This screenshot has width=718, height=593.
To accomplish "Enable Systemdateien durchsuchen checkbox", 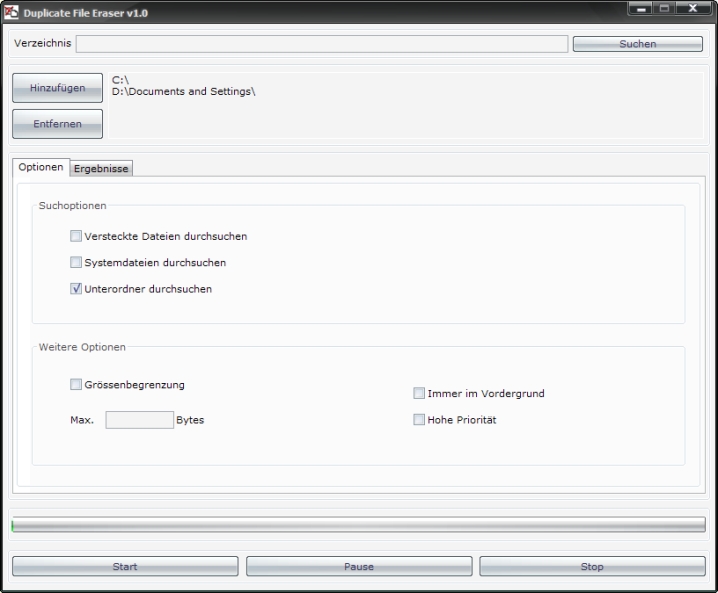I will 76,263.
